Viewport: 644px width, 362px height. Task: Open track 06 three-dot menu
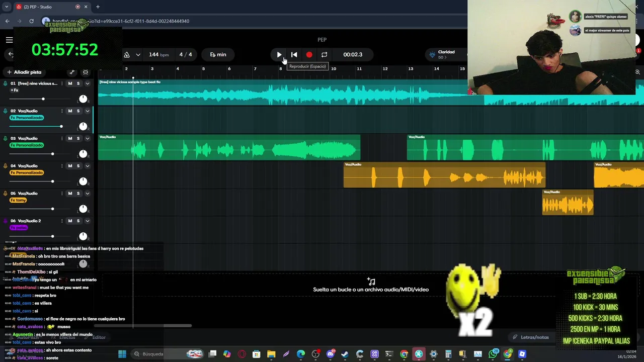pyautogui.click(x=62, y=221)
